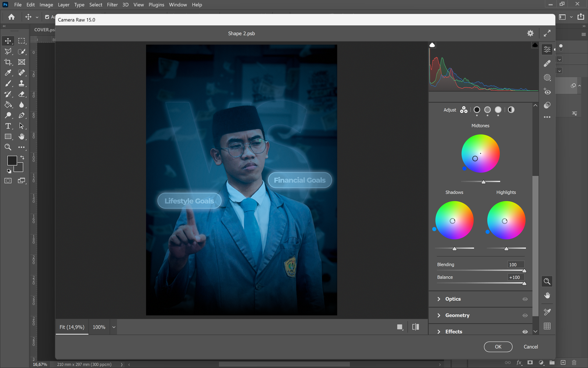Click Cancel to discard changes
This screenshot has width=588, height=368.
pyautogui.click(x=531, y=347)
